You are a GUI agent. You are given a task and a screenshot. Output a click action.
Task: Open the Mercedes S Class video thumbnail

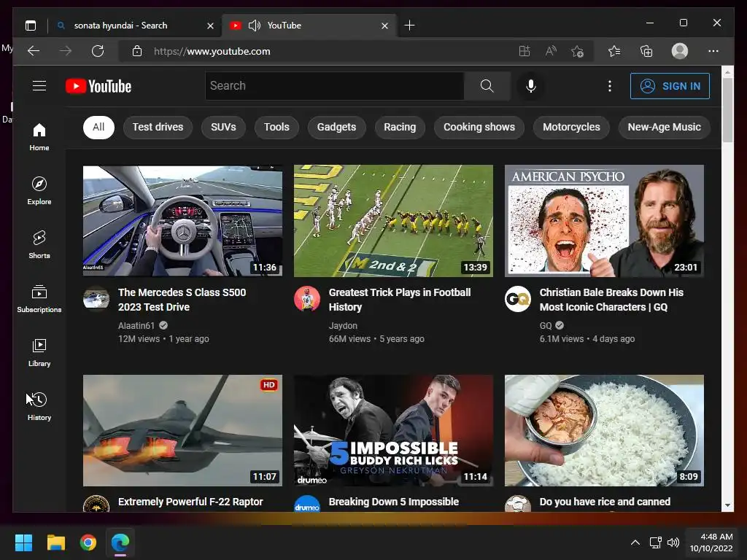182,221
